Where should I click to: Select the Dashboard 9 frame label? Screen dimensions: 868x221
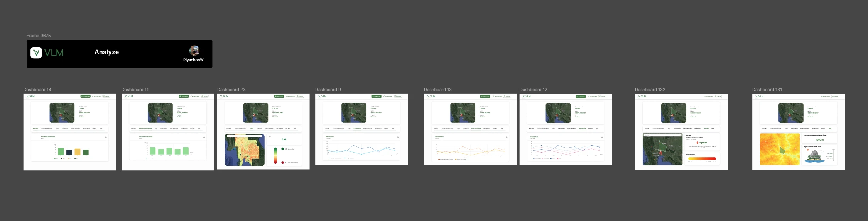tap(328, 90)
